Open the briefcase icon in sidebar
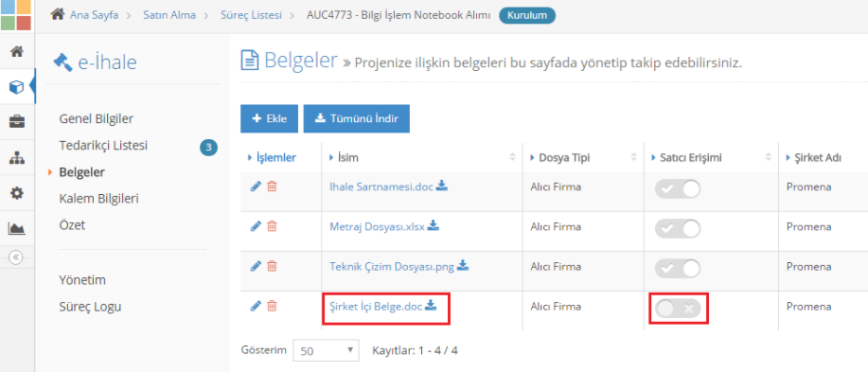 tap(17, 122)
